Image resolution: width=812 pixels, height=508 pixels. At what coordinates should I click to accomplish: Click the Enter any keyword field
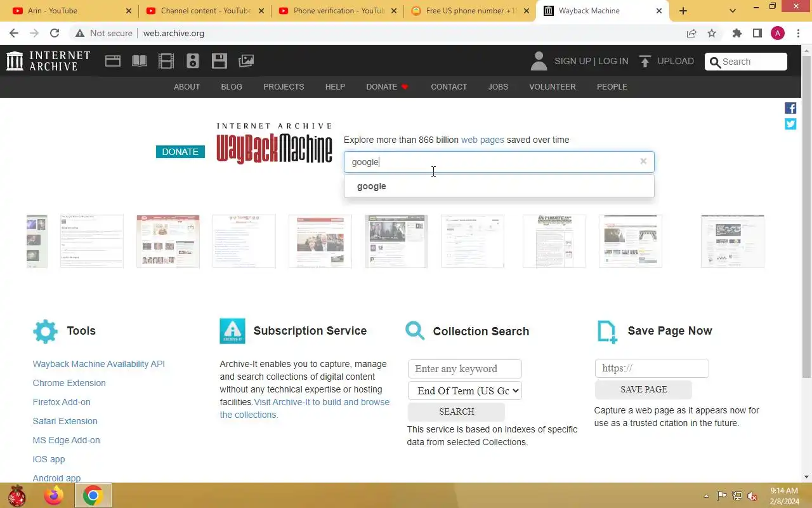[465, 369]
